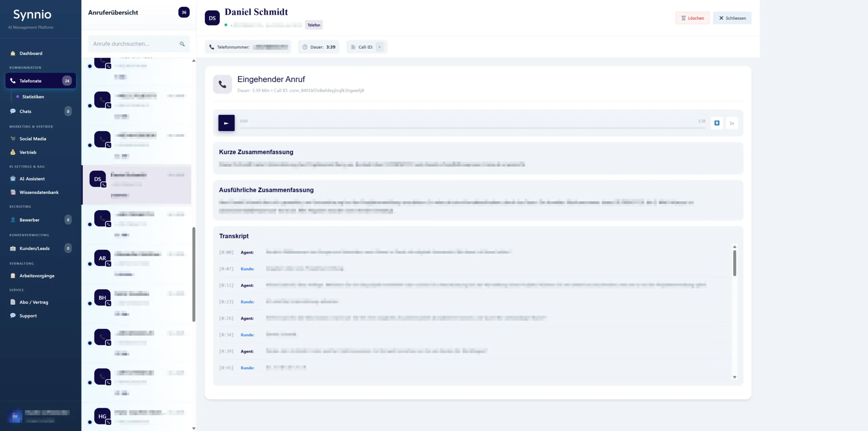This screenshot has width=868, height=431.
Task: Close call details with Schliessen
Action: (x=732, y=18)
